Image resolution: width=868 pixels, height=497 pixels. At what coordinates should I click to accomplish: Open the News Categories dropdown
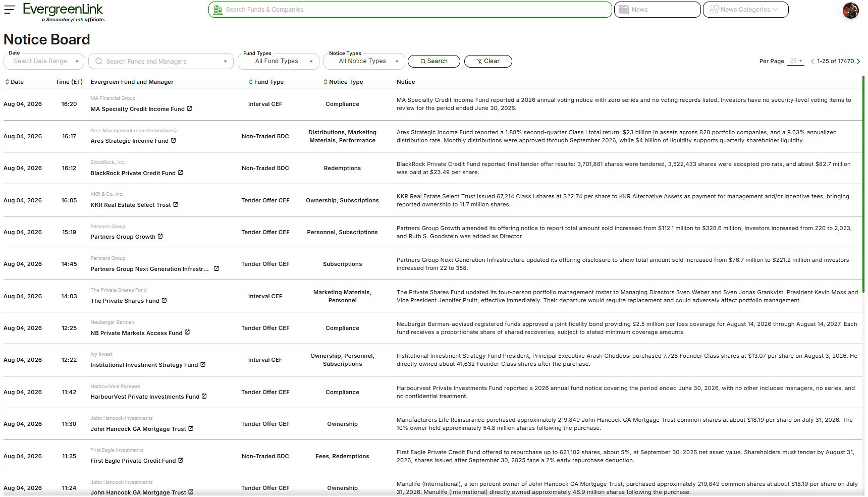(x=746, y=10)
